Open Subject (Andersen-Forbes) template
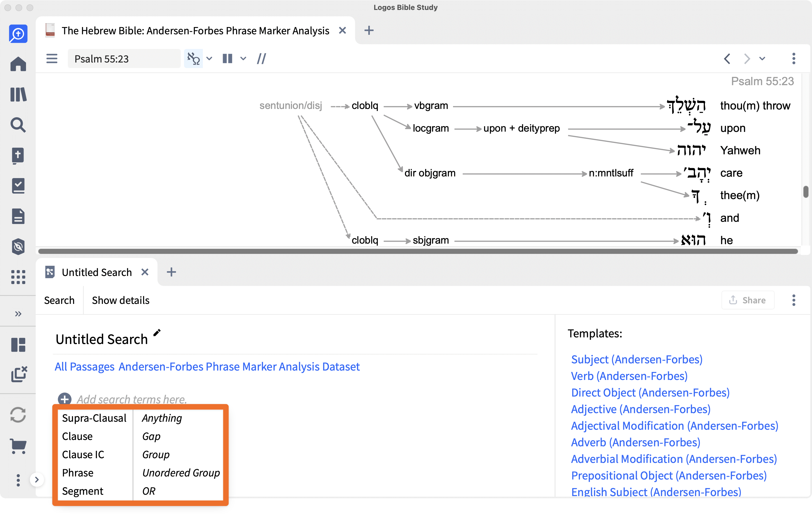The width and height of the screenshot is (812, 516). pyautogui.click(x=637, y=359)
